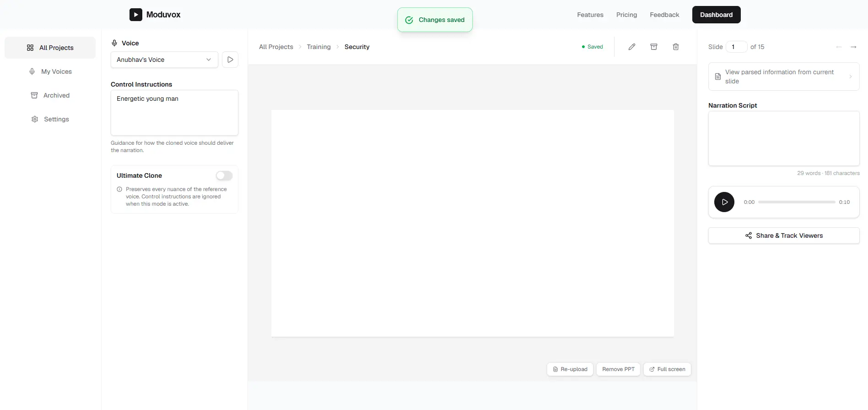Open the slide in Full screen
The height and width of the screenshot is (410, 868).
click(x=667, y=369)
